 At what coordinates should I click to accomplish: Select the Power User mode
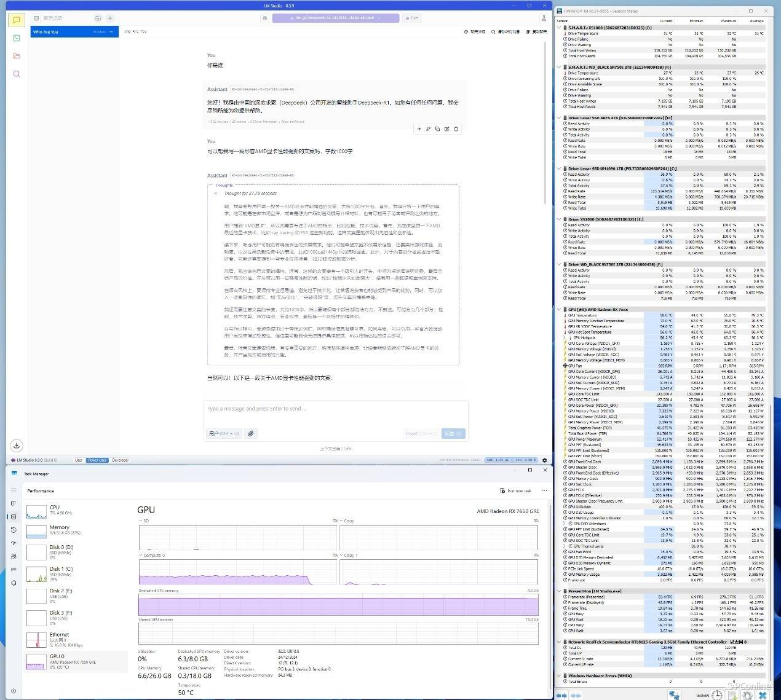97,460
